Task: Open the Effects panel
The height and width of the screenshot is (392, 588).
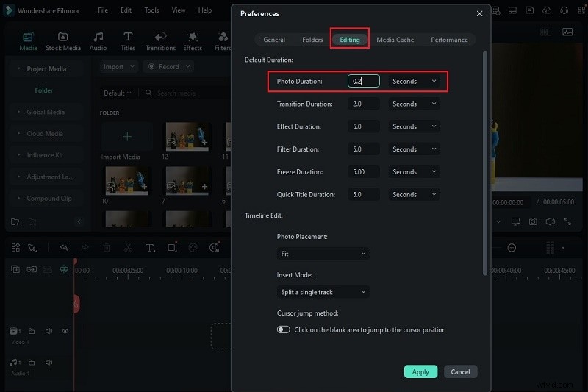Action: [193, 41]
